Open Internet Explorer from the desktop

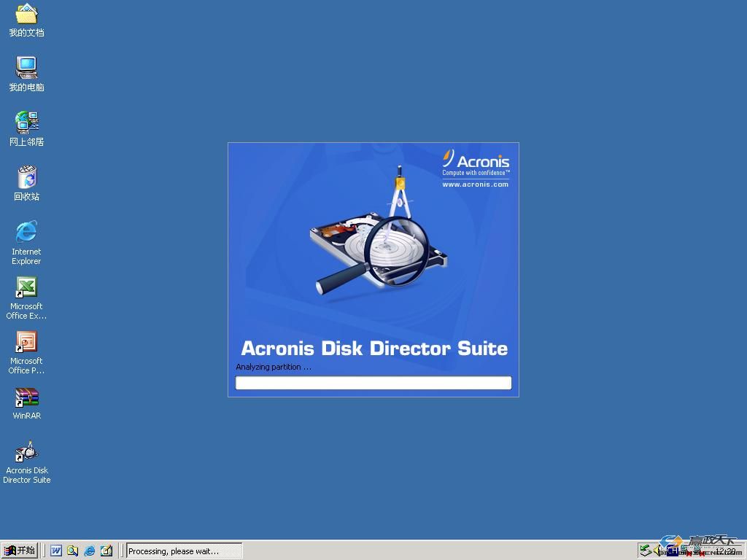click(27, 233)
